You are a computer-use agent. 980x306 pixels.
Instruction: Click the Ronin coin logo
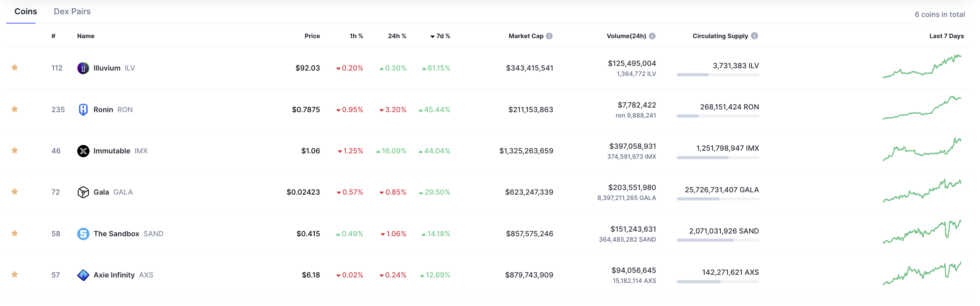(x=83, y=109)
